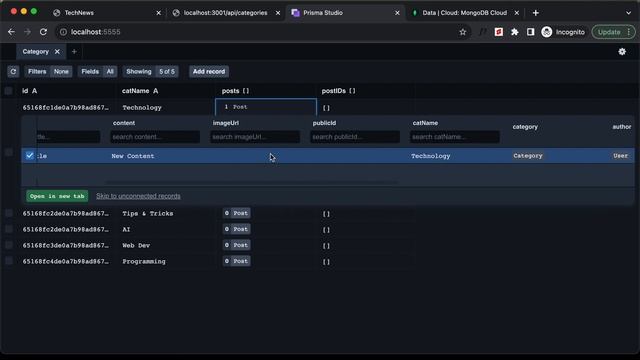Click search publicId input field
Image resolution: width=640 pixels, height=360 pixels.
coord(355,137)
